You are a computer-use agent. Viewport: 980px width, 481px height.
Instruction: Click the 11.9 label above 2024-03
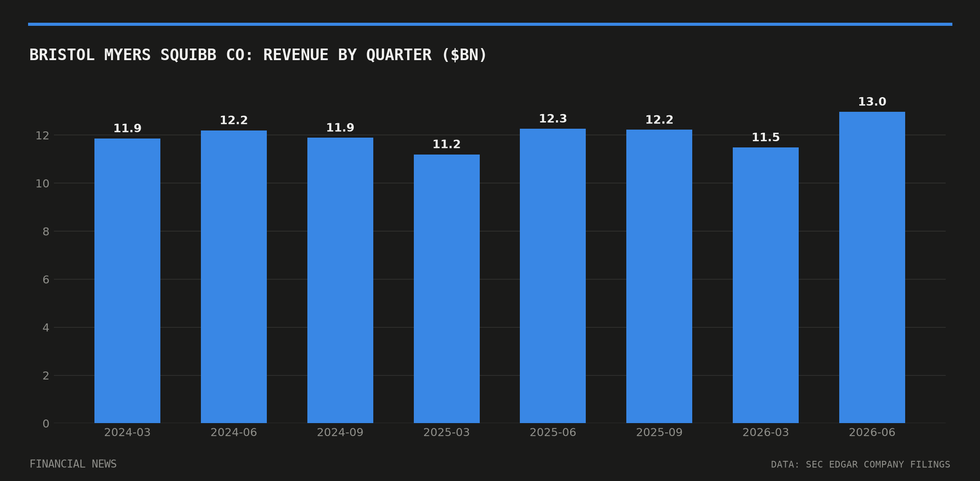pyautogui.click(x=127, y=129)
